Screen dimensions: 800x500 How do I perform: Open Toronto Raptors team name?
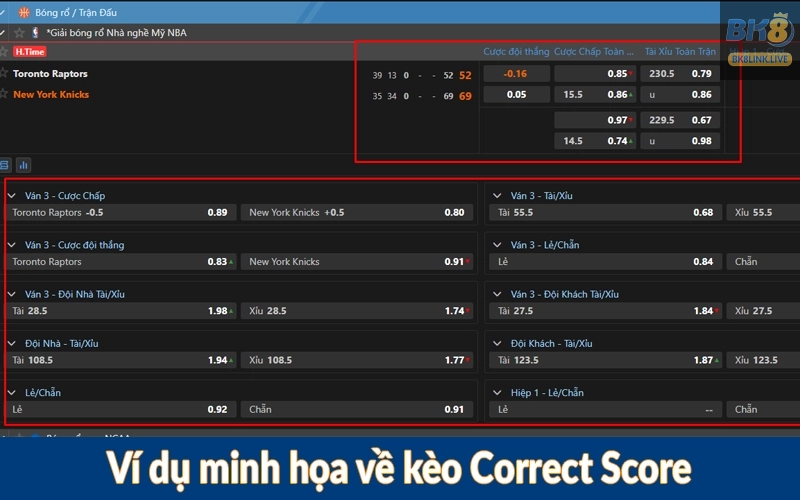click(50, 73)
